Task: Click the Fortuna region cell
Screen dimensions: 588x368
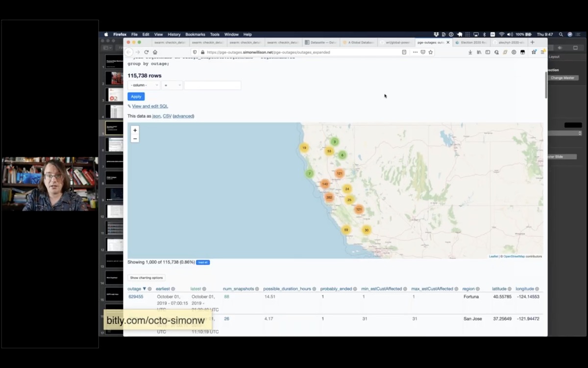Action: pos(471,297)
